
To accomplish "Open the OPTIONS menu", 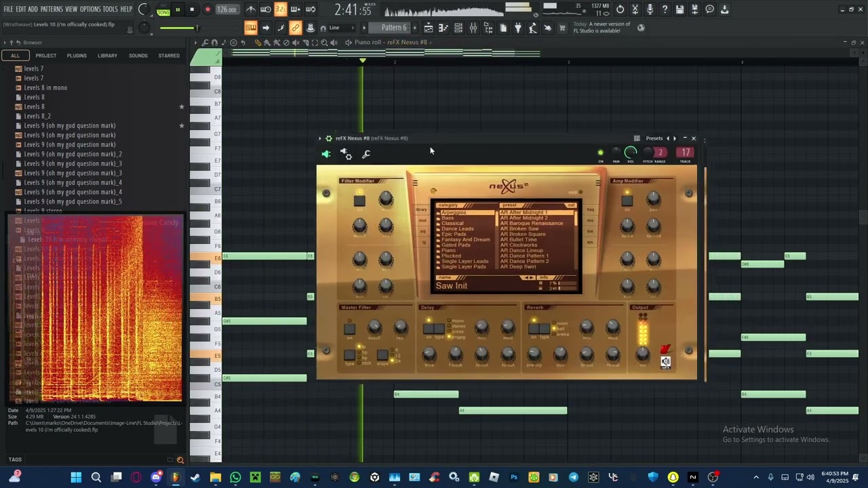I will tap(90, 9).
